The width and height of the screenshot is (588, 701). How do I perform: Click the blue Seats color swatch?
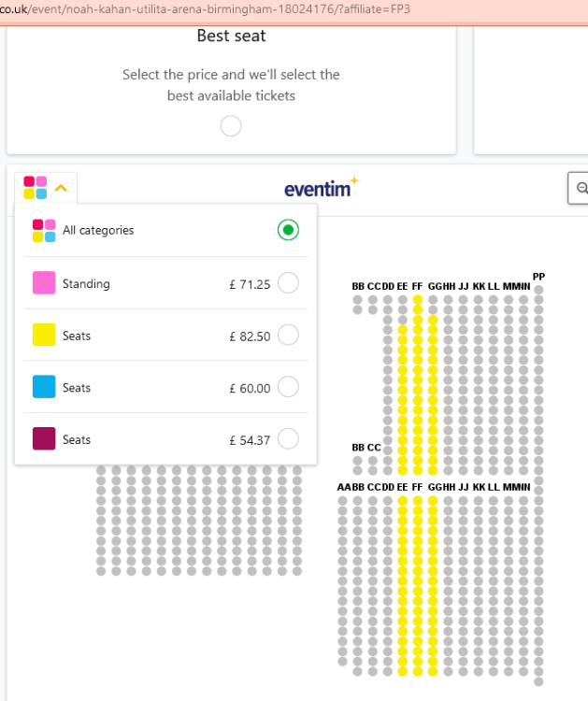coord(44,386)
